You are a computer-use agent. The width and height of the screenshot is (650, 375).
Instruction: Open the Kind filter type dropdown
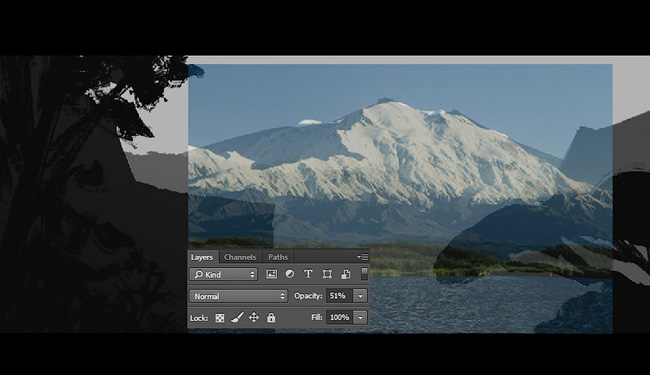[223, 274]
